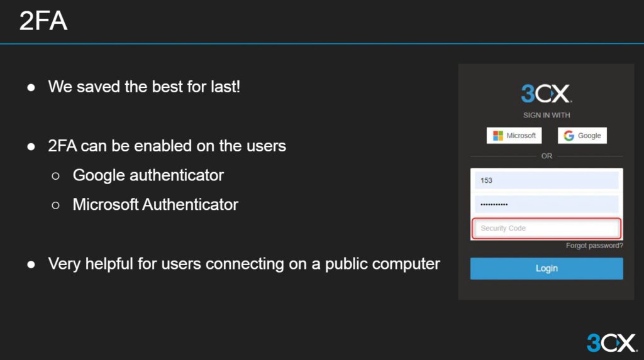Click the 3CX logo above the sign-in form
The height and width of the screenshot is (360, 644).
click(546, 94)
